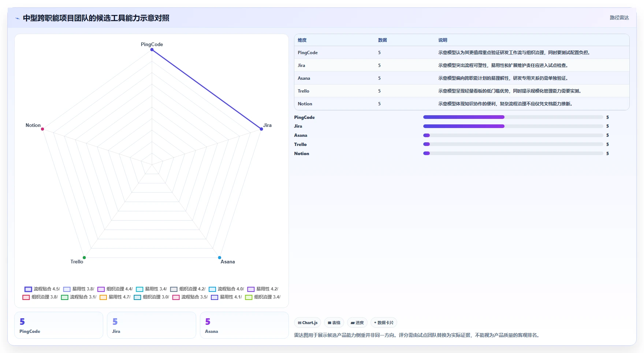Click the page title 中型跨职能项目团队的候选工具能力示意对照
Viewport: 644px width, 353px height.
coord(96,18)
